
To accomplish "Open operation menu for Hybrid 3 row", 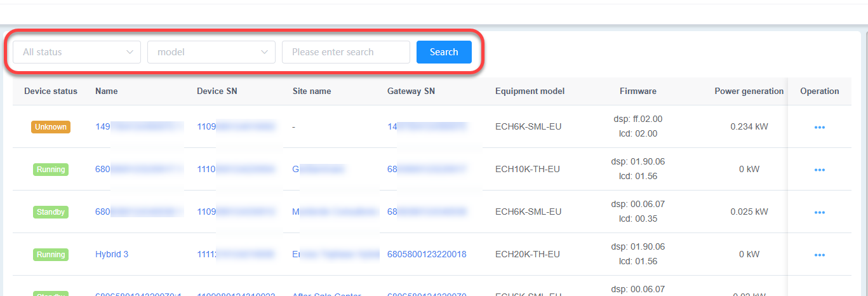I will point(820,255).
